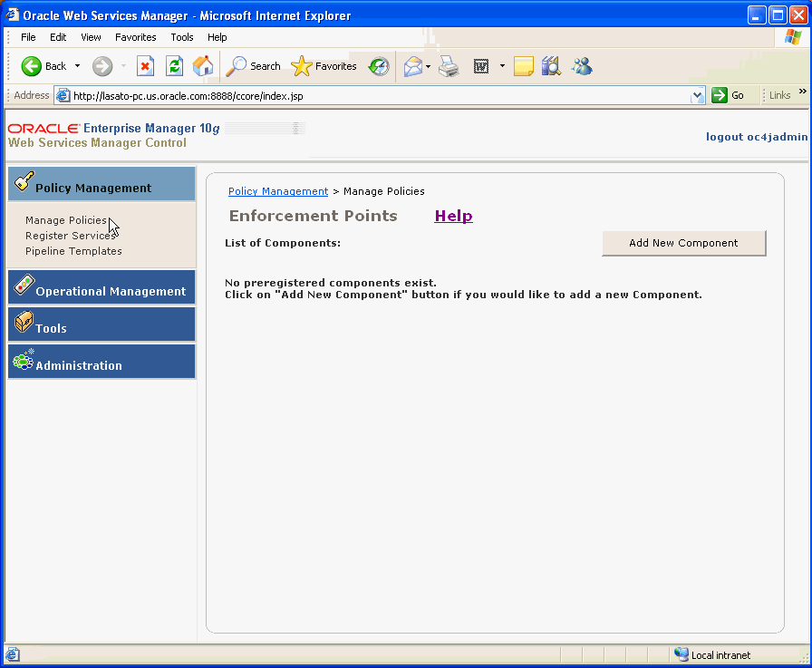Refresh the page using green arrows icon

click(175, 66)
